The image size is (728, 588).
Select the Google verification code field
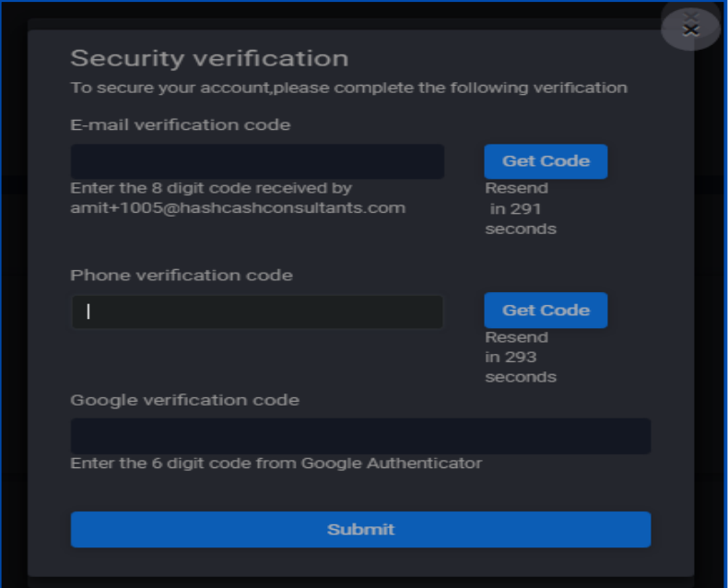360,436
